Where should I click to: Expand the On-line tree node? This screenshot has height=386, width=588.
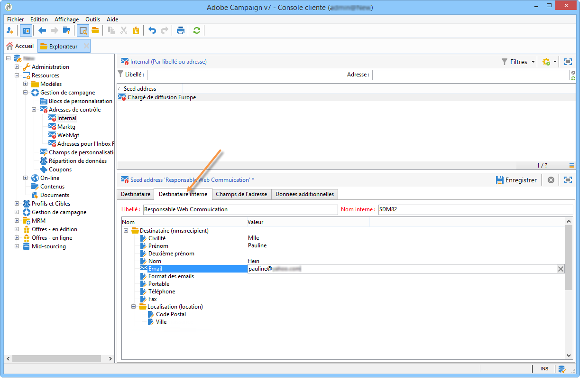point(26,178)
